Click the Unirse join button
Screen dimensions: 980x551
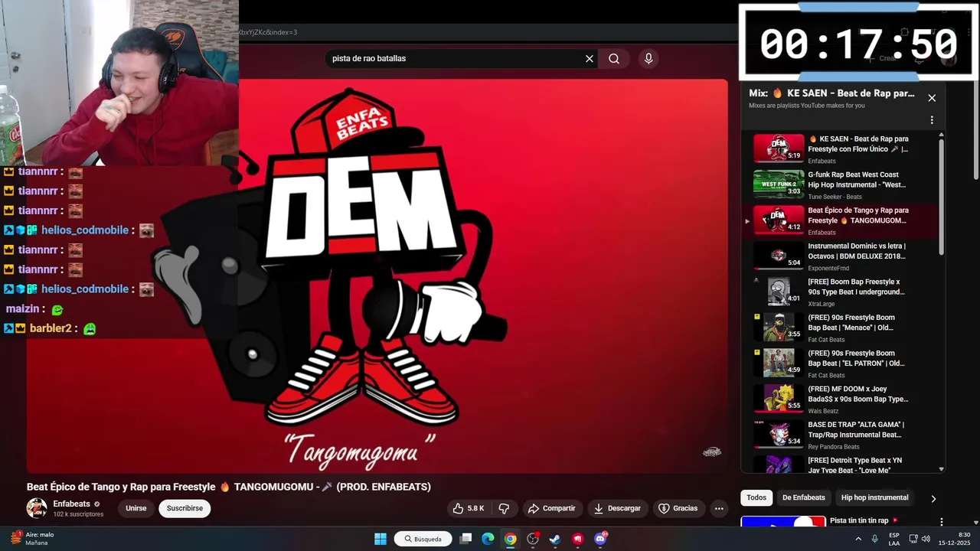tap(136, 508)
